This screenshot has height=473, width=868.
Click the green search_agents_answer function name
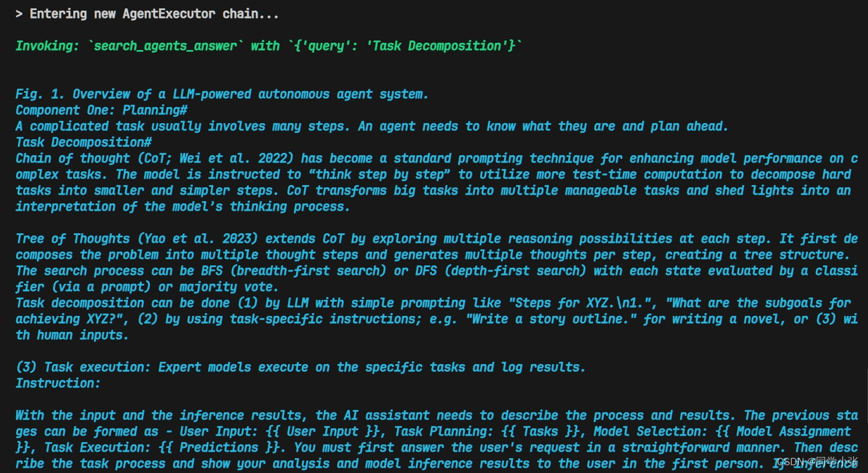165,46
